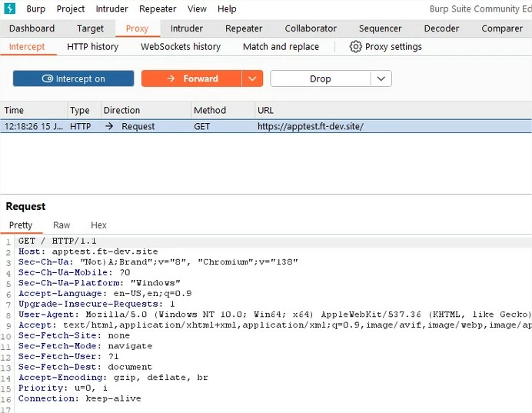Sort by the URL column header
Screen dimensions: 532x413
[x=393, y=110]
